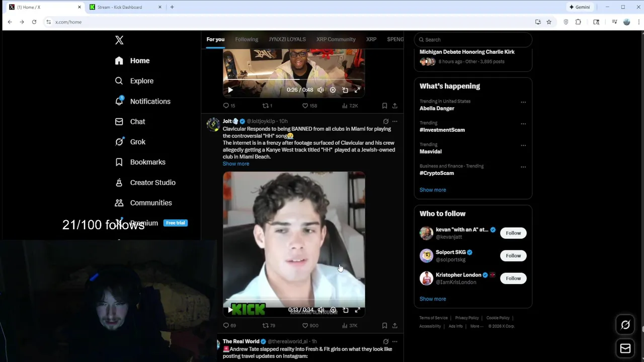
Task: Enter fullscreen on the Clavicular video
Action: coord(357,310)
